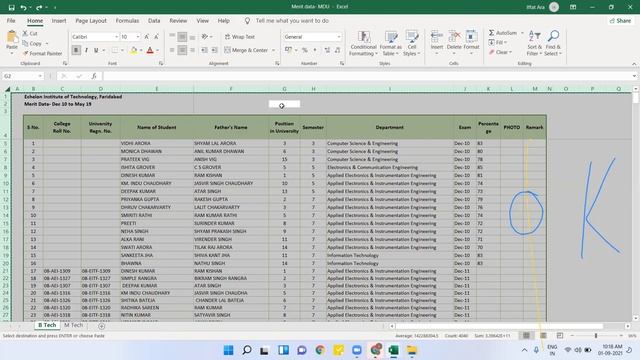Switch to Page Layout view in status bar
640x360 pixels.
(543, 336)
